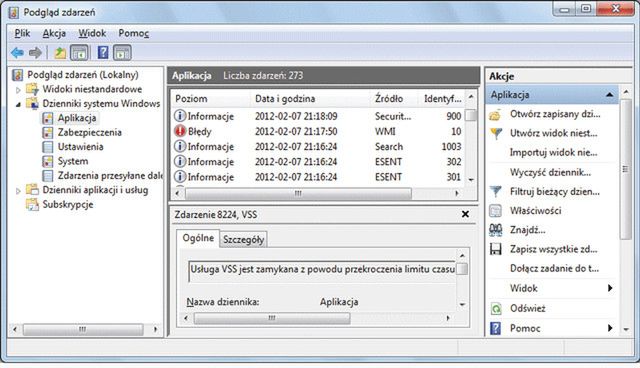Click the System log icon in tree
The image size is (640, 368).
[x=48, y=161]
